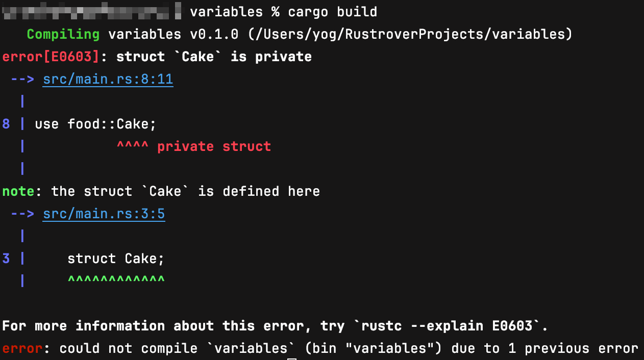
Task: Click the green caret underline below struct Cake
Action: [x=116, y=280]
